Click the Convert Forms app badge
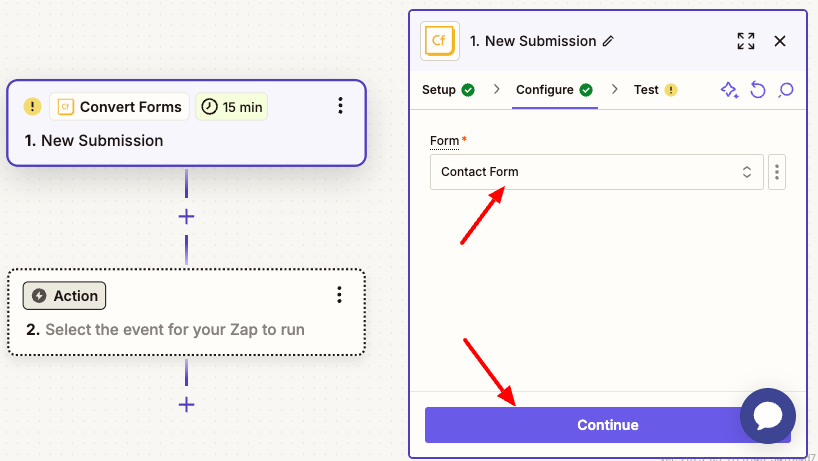This screenshot has height=461, width=818. coord(119,106)
